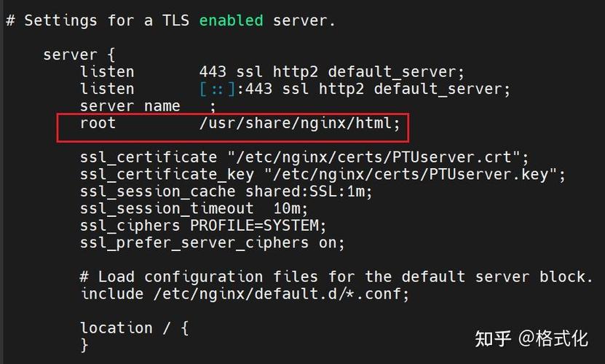Click the 'ssl_session_cache shared:SSL:1m;' line
Viewport: 605px width, 364px height.
pos(226,192)
